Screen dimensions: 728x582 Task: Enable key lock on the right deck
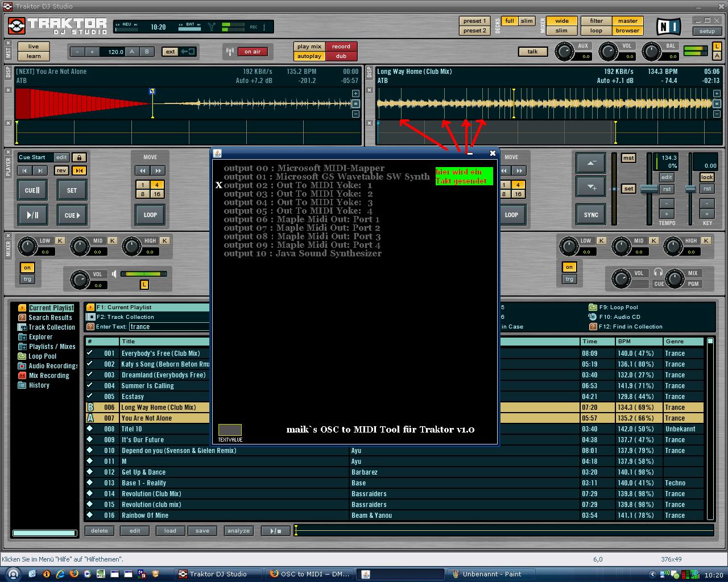(x=706, y=177)
